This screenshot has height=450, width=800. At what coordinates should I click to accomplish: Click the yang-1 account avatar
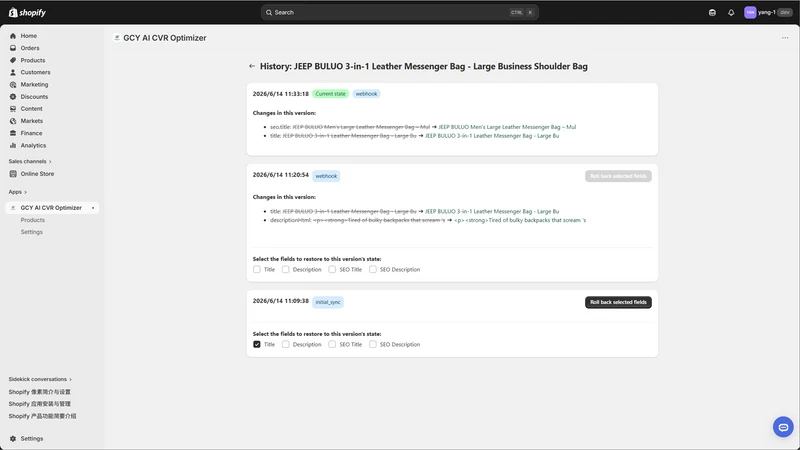[x=750, y=12]
